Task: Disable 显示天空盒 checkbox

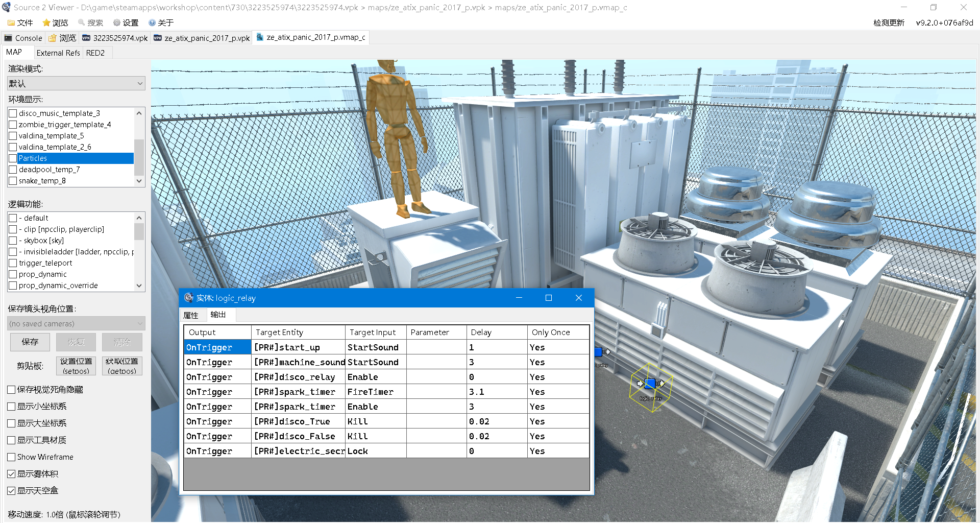Action: pos(11,491)
